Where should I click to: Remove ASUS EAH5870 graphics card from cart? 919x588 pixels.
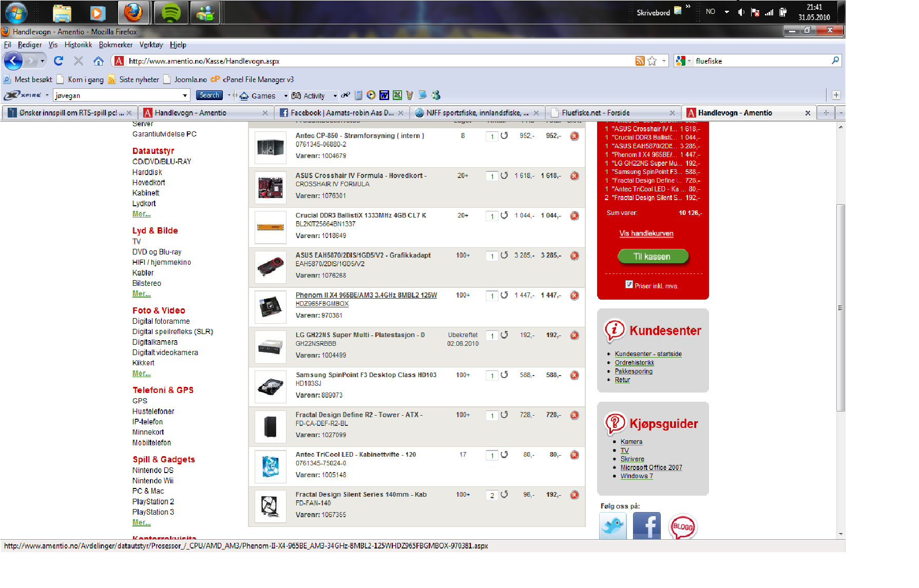point(575,256)
